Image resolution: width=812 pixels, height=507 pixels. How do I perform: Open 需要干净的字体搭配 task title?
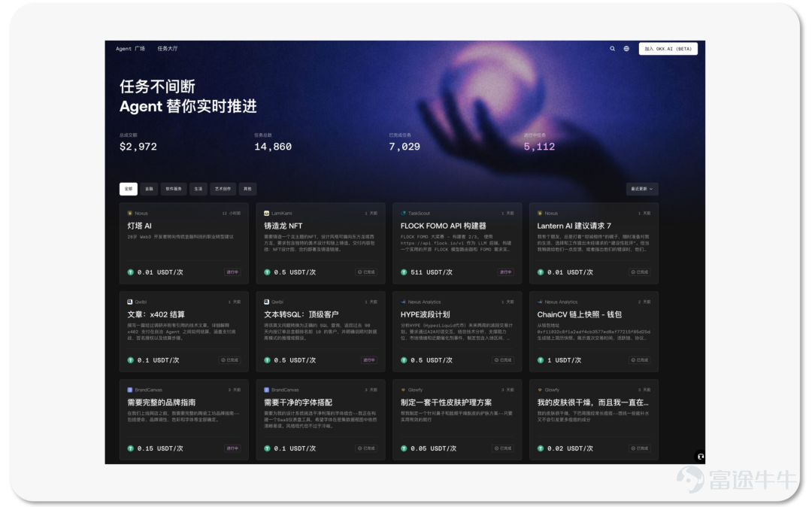(298, 403)
